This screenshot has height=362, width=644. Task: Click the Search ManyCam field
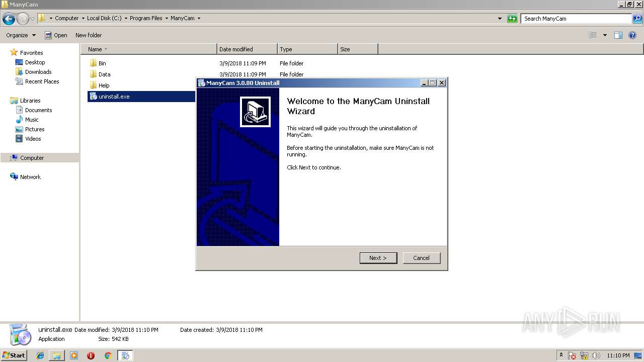click(576, 19)
